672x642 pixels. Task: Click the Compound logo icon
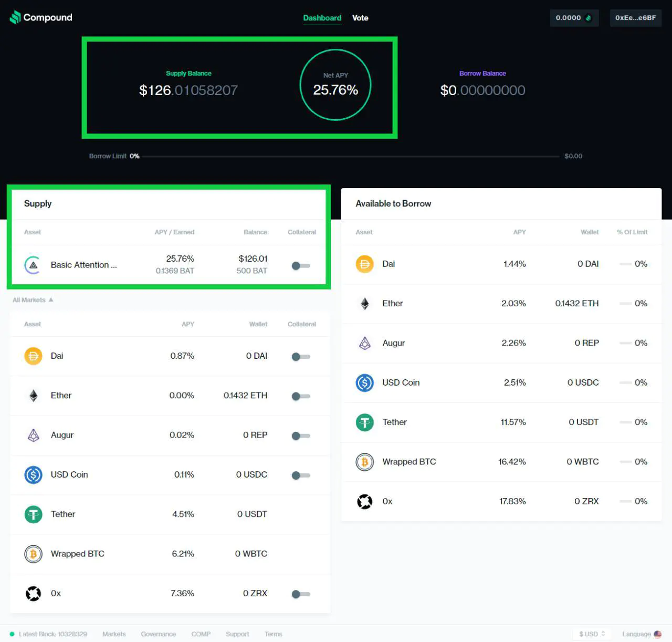15,17
